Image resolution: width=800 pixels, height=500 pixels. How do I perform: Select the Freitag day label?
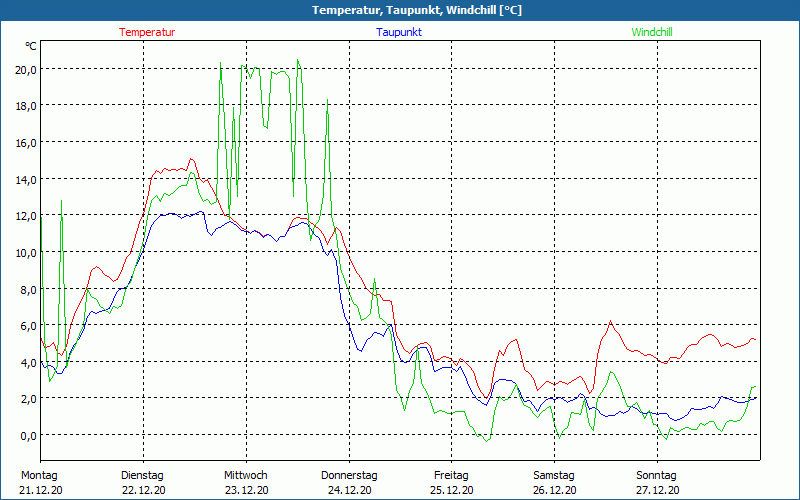[451, 475]
